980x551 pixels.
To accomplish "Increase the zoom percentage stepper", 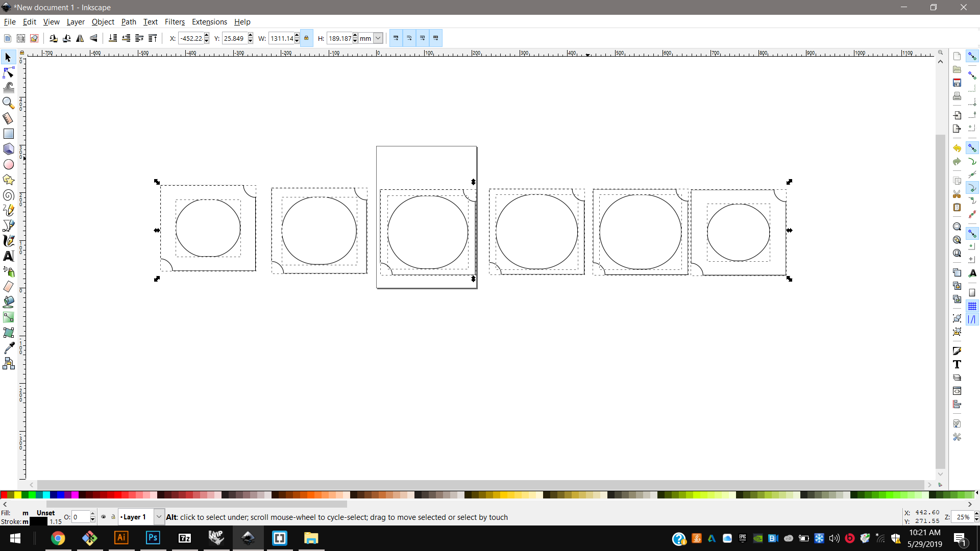I will coord(976,514).
